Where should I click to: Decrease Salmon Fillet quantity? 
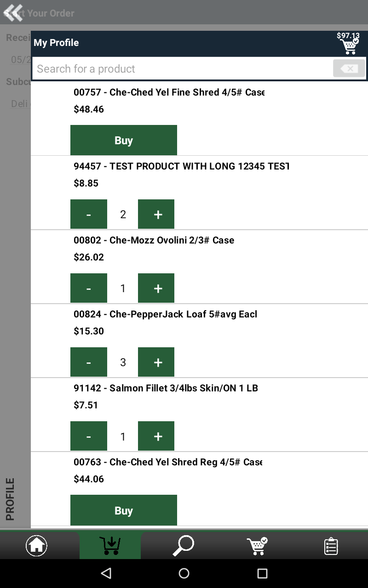coord(89,436)
